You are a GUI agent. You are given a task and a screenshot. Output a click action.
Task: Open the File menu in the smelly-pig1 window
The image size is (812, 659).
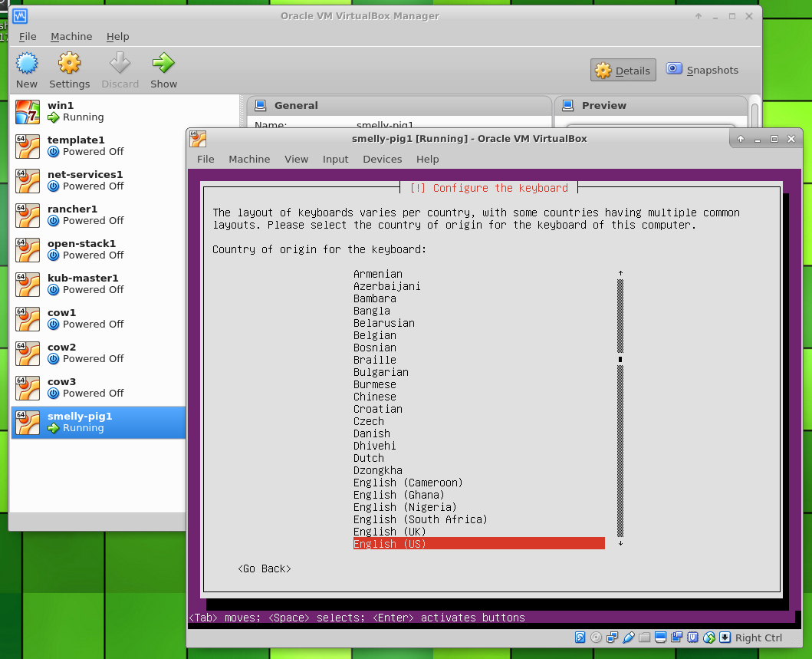[205, 159]
